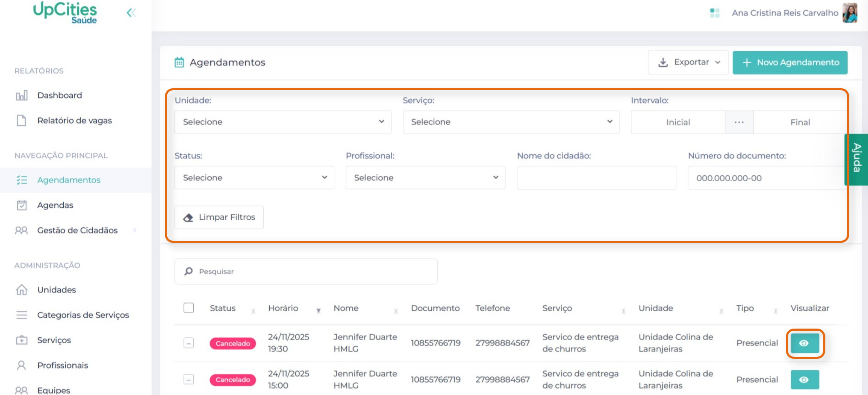Open the apps grid icon near the user name
The image size is (868, 395).
[x=715, y=13]
